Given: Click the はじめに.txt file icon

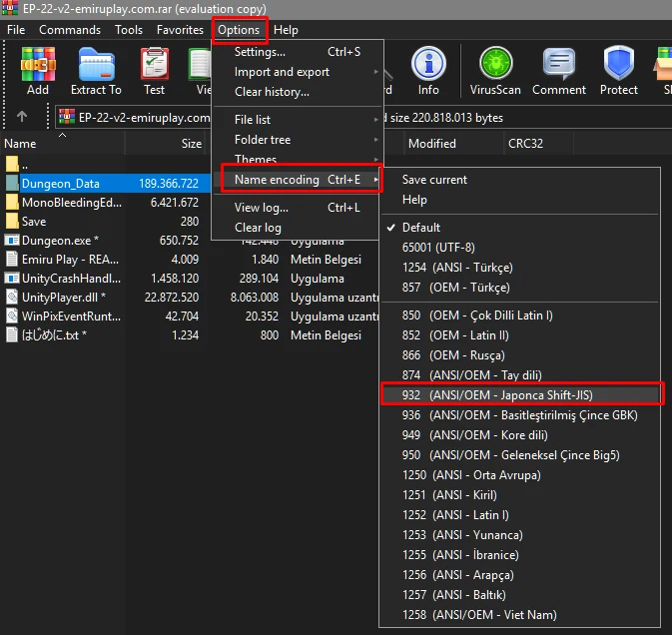Looking at the screenshot, I should click(12, 334).
